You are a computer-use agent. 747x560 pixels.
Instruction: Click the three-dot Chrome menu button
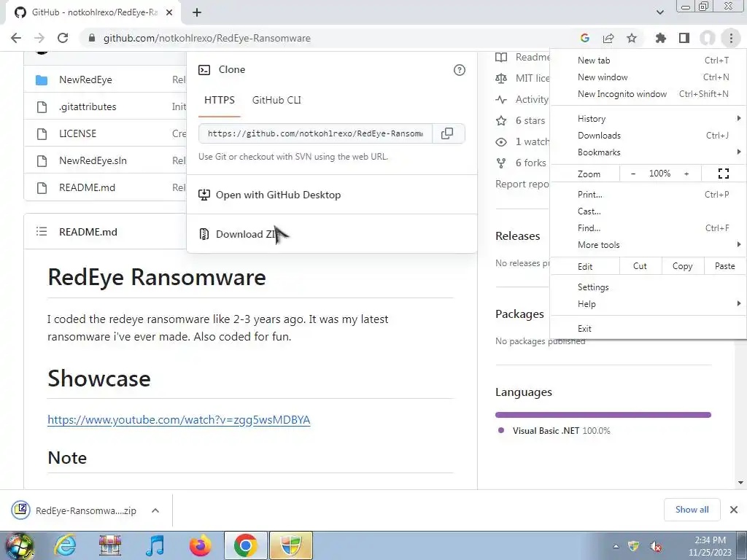coord(731,38)
